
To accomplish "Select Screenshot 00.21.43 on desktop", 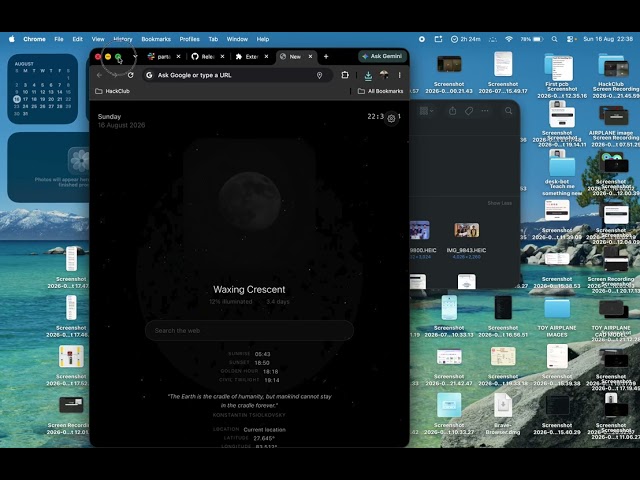I will [449, 64].
